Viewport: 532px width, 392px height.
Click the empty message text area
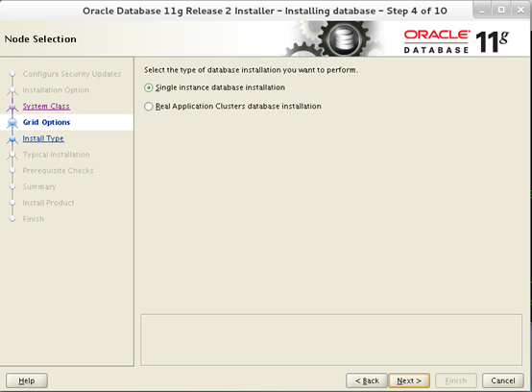click(331, 340)
